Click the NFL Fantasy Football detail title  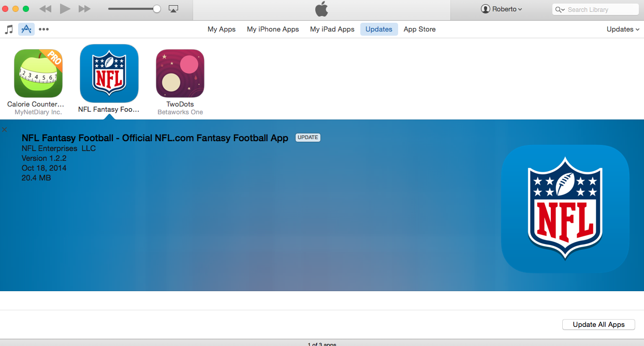tap(155, 138)
